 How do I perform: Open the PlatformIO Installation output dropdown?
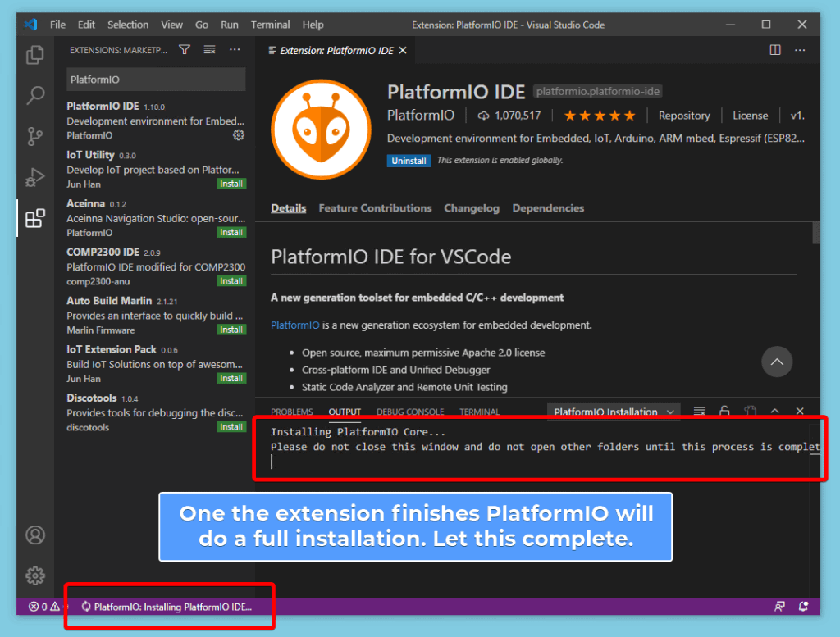(x=614, y=411)
